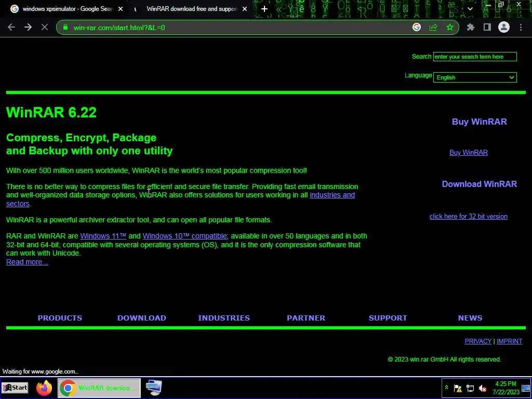Viewport: 532px width, 399px height.
Task: Open the IMPRINT link
Action: pos(509,341)
